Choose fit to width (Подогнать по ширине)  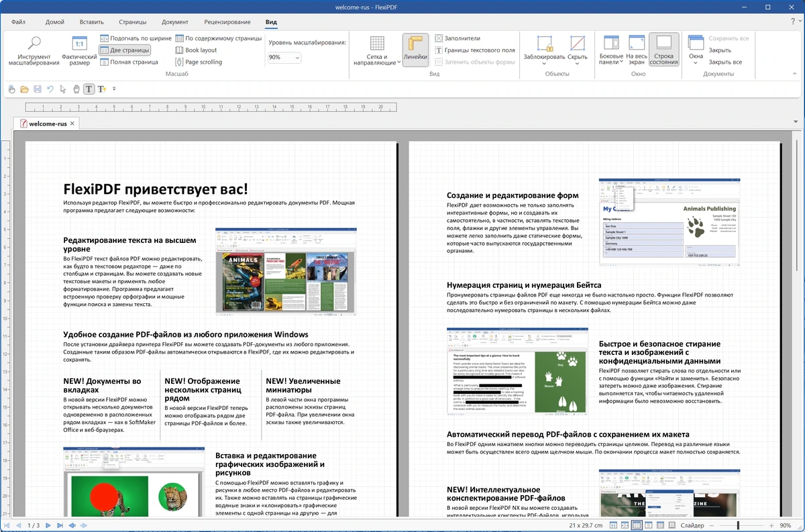click(136, 38)
